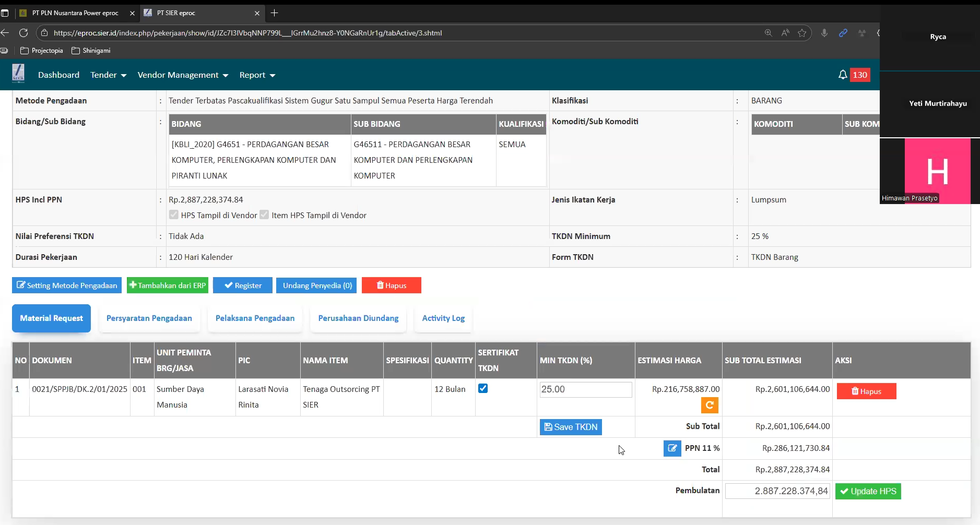Expand the Tender dropdown menu
The image size is (980, 525).
[x=108, y=75]
